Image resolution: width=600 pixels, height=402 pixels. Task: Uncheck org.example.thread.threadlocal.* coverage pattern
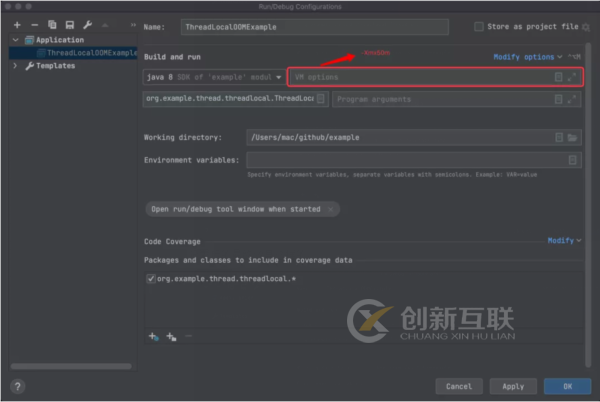click(x=151, y=278)
